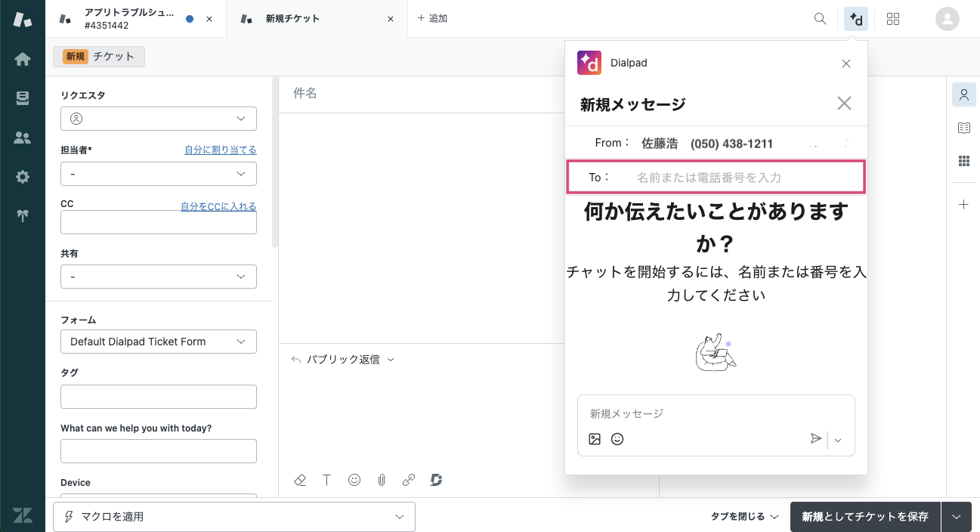980x532 pixels.
Task: Open the マクロを適用 dropdown
Action: pos(234,517)
